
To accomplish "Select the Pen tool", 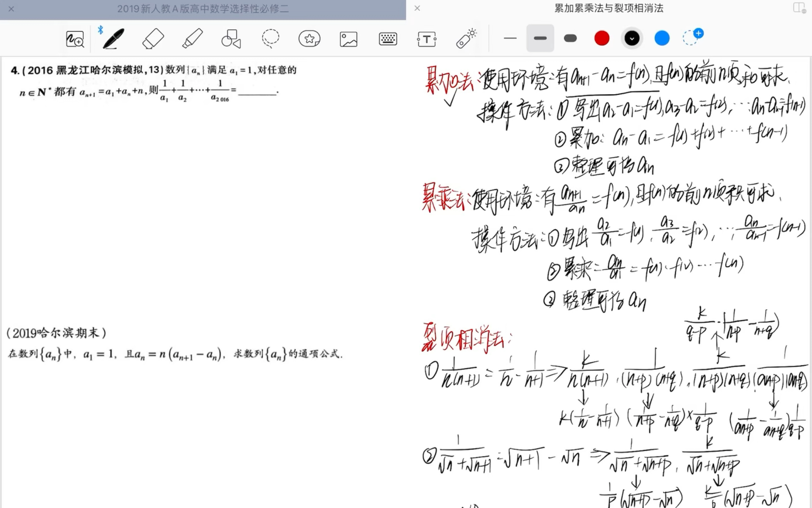I will [113, 38].
